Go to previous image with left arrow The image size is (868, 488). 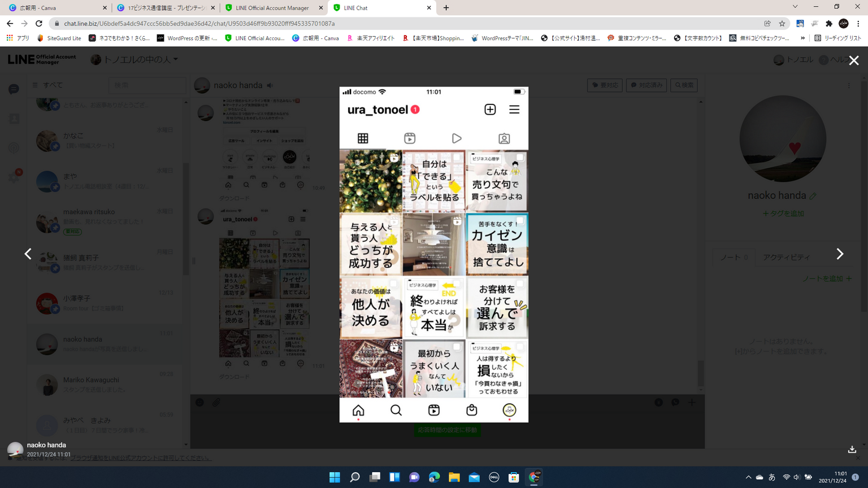pos(28,254)
